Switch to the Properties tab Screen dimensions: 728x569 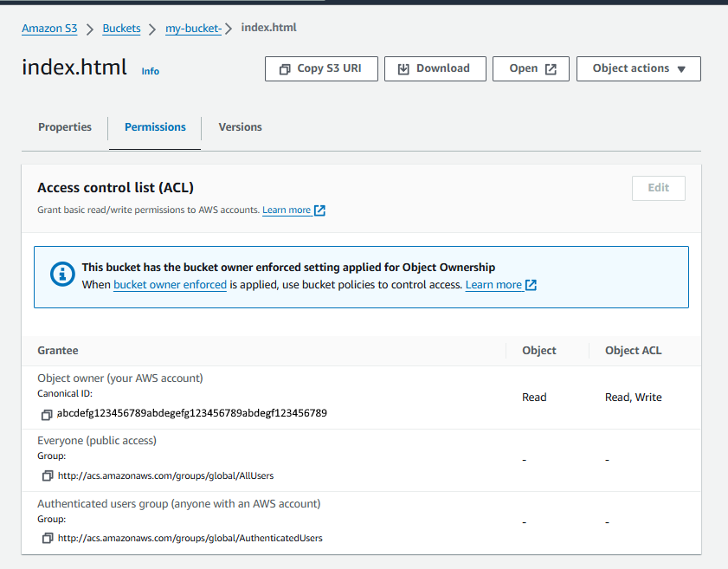tap(65, 127)
